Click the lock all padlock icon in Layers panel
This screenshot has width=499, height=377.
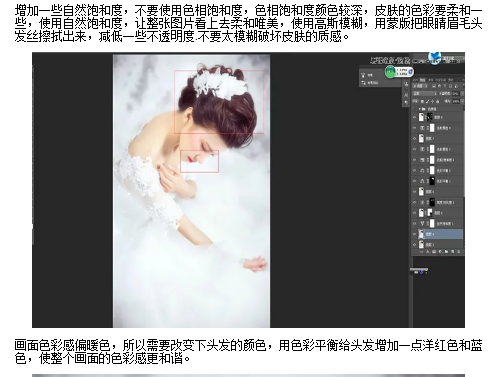tap(437, 101)
